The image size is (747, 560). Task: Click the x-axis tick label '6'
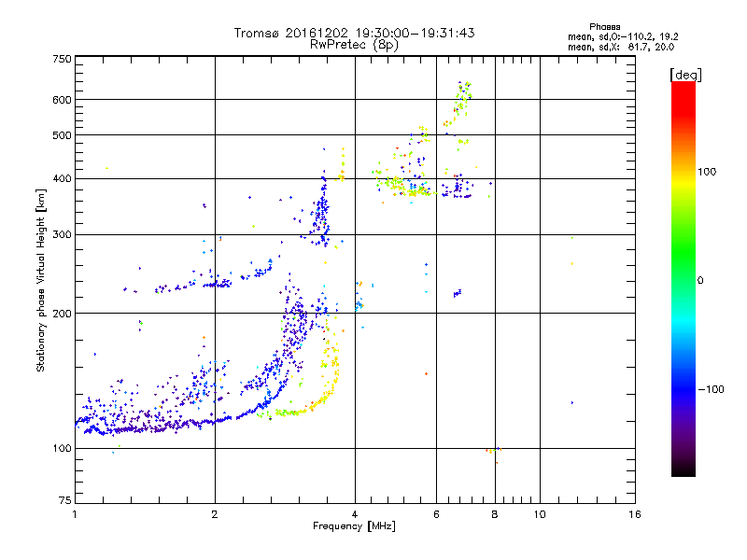pyautogui.click(x=436, y=514)
